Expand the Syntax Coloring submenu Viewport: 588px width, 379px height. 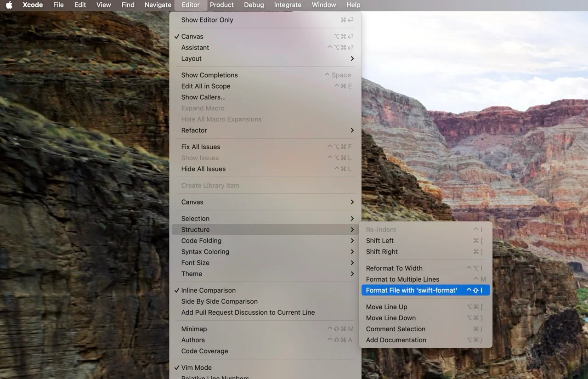click(205, 251)
